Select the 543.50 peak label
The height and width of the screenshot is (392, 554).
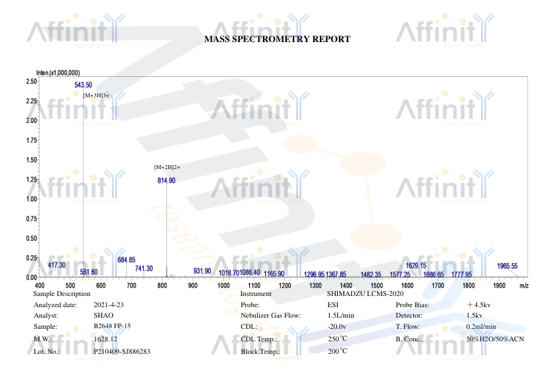tap(83, 85)
